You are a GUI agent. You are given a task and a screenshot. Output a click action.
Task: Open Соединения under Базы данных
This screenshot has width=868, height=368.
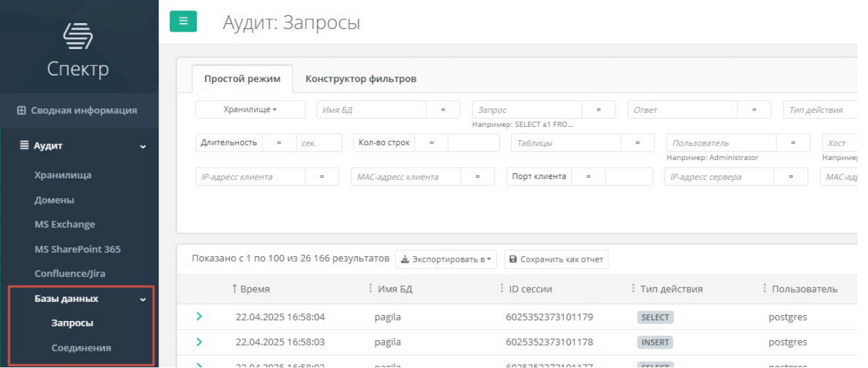point(81,348)
